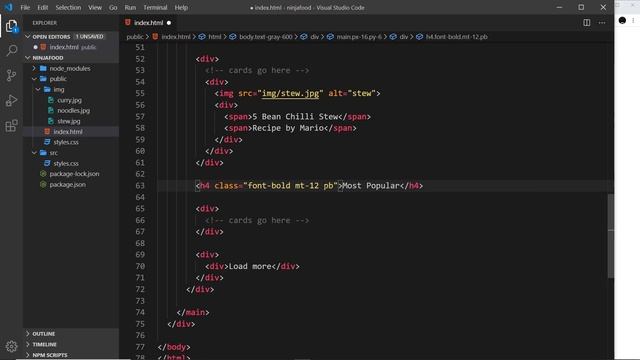
Task: Click the closing main tag on line 74
Action: pos(193,313)
